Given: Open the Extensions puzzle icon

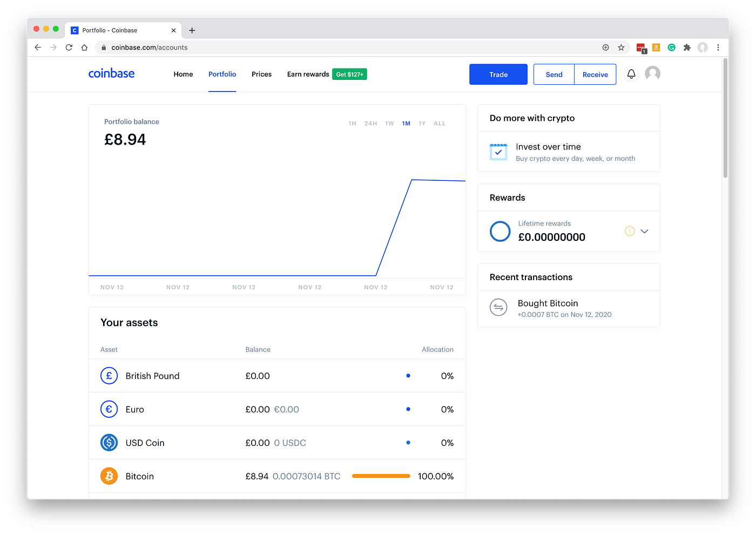Looking at the screenshot, I should coord(687,48).
